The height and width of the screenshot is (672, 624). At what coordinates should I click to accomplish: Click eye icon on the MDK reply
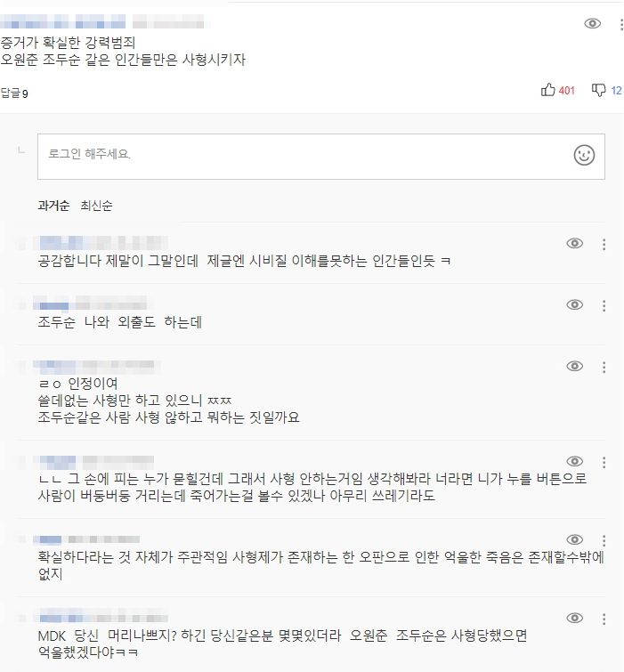[575, 618]
